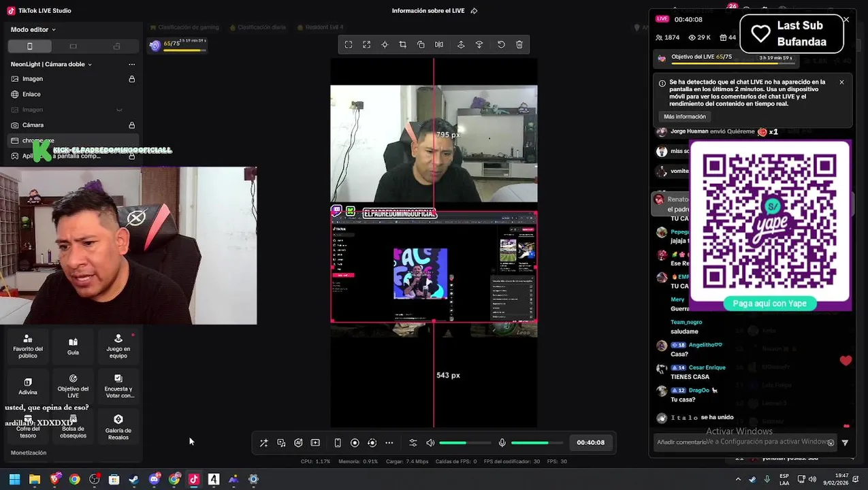Screen dimensions: 868x490
Task: Open Favorito del público tool
Action: click(28, 346)
